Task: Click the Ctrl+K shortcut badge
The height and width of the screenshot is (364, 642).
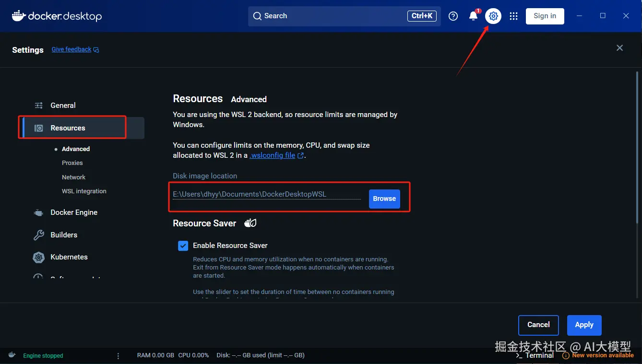Action: 422,16
